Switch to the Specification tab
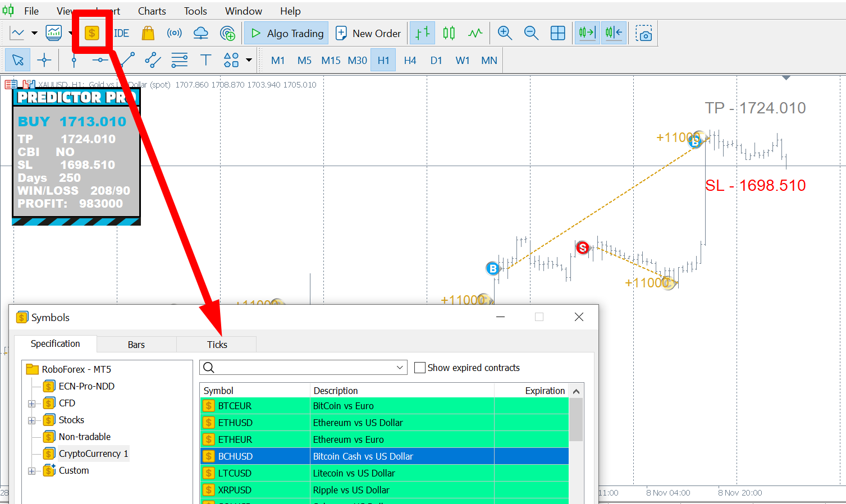This screenshot has width=846, height=504. tap(56, 343)
